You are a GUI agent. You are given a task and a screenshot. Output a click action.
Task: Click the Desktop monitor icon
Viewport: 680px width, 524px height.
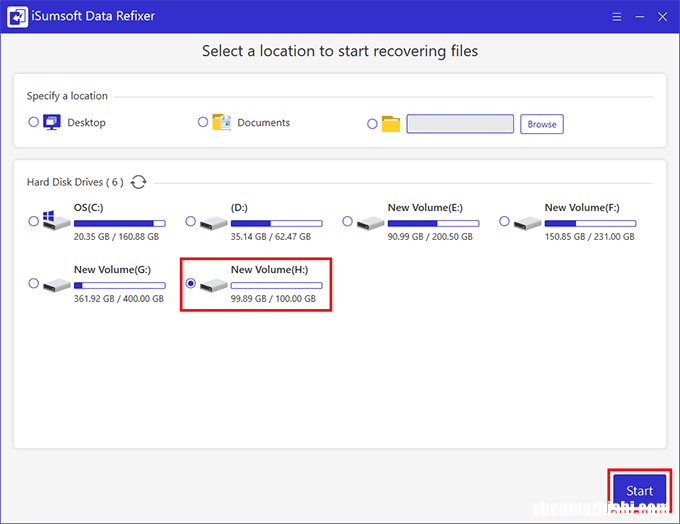pos(52,122)
